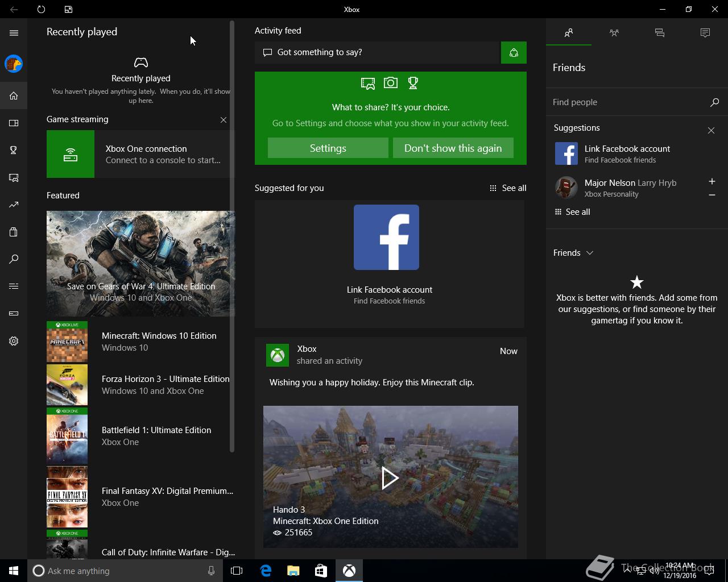The height and width of the screenshot is (582, 728).
Task: Open the OneGuide list icon in sidebar
Action: (14, 286)
